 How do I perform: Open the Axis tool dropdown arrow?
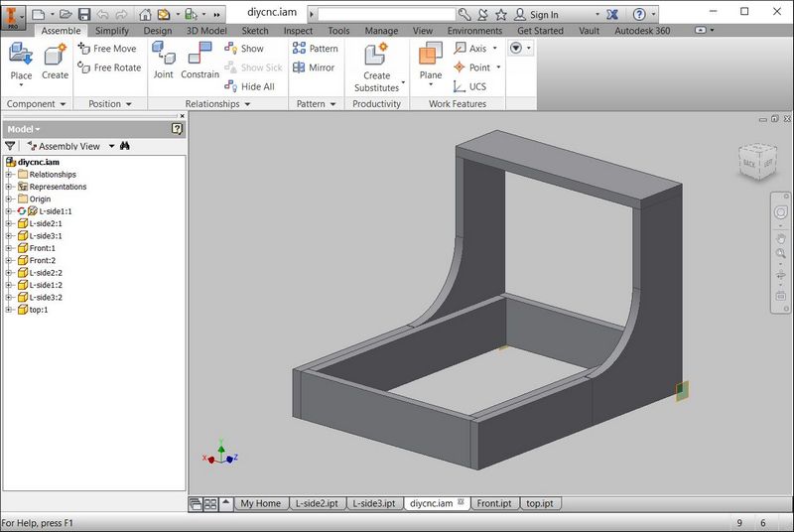(x=494, y=49)
